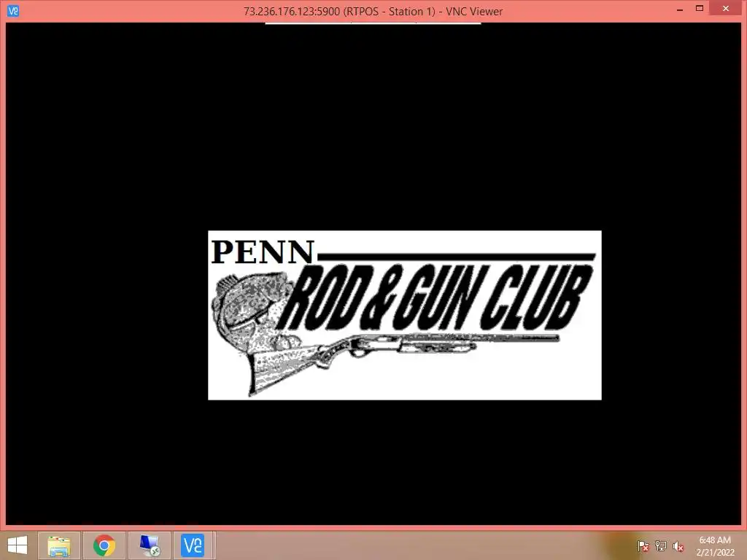Image resolution: width=747 pixels, height=560 pixels.
Task: Click the RTPOS - Station 1 window title
Action: [373, 12]
